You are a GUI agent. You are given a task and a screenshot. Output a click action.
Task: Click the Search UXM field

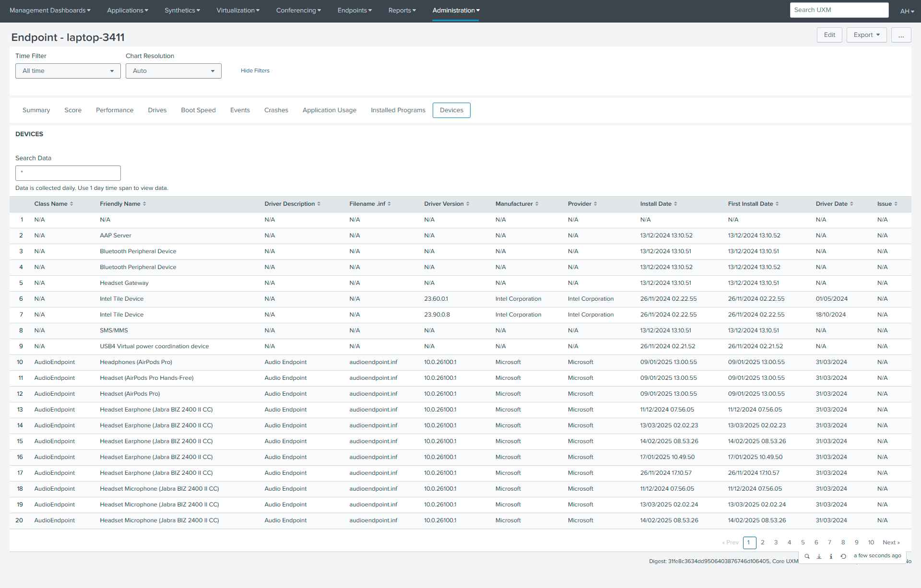839,10
